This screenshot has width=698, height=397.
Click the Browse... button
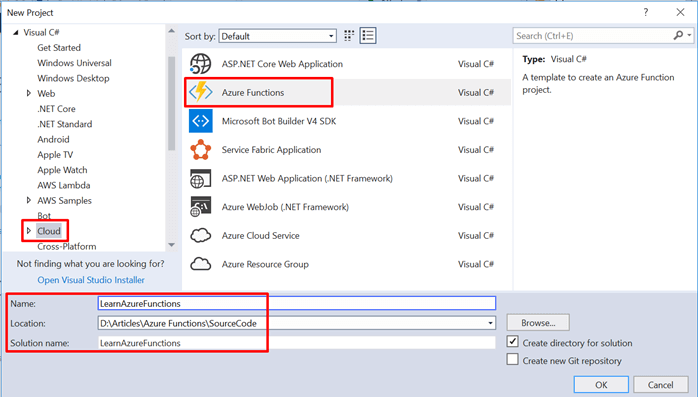coord(538,323)
